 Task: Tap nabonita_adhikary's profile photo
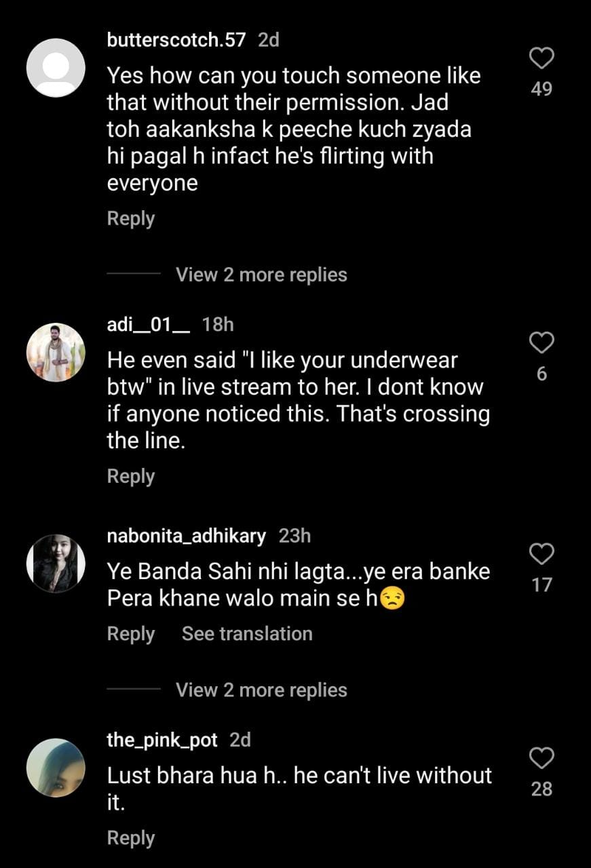(x=56, y=563)
